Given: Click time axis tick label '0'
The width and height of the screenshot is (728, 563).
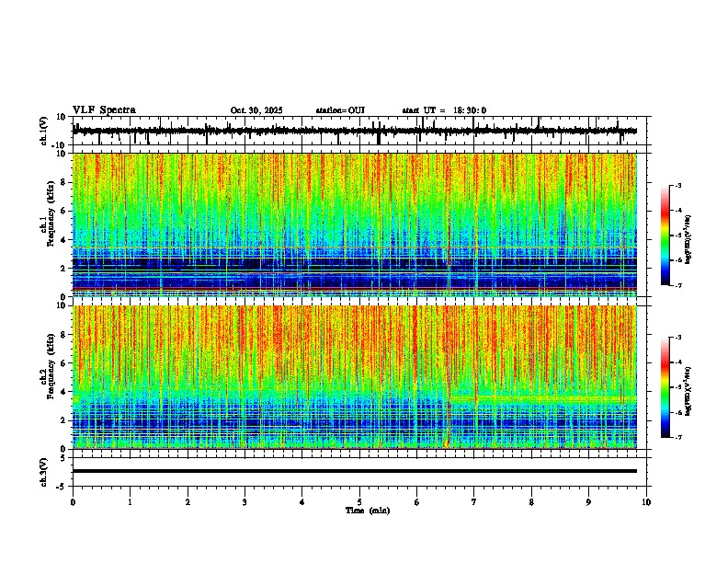Looking at the screenshot, I should (73, 502).
